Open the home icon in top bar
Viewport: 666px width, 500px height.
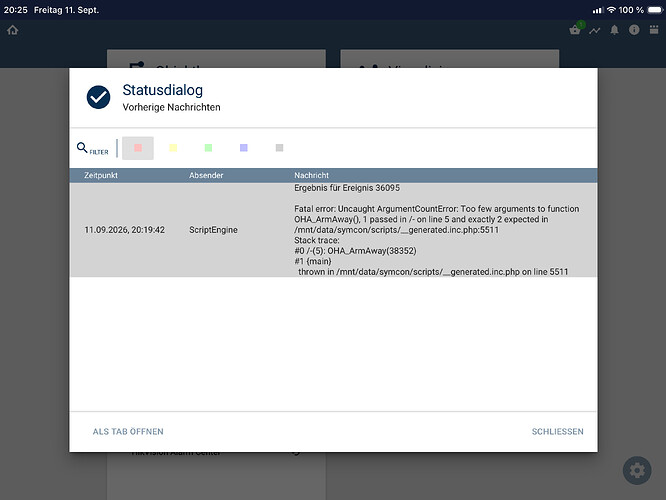point(13,30)
